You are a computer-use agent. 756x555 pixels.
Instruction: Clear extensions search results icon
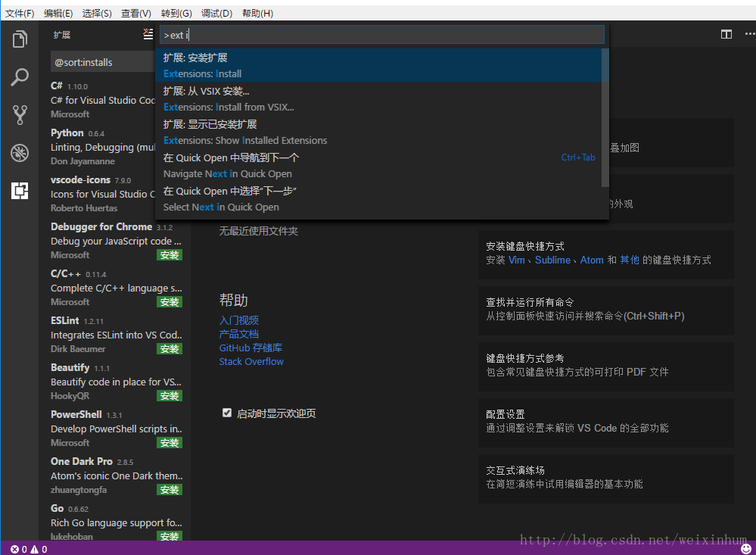(148, 34)
